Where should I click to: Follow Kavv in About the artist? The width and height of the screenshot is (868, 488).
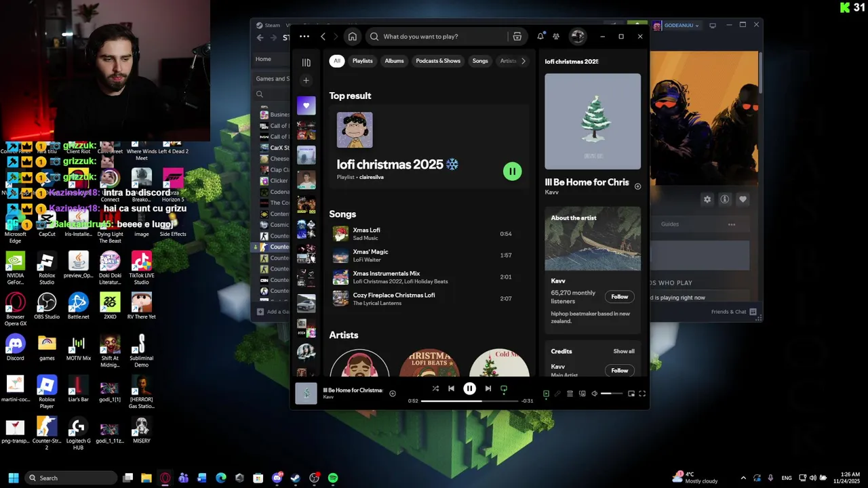[x=619, y=297]
